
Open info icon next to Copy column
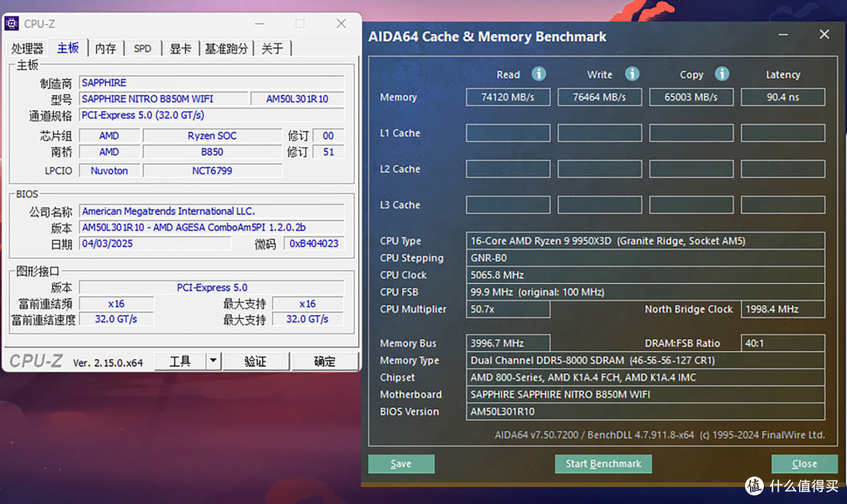(722, 74)
